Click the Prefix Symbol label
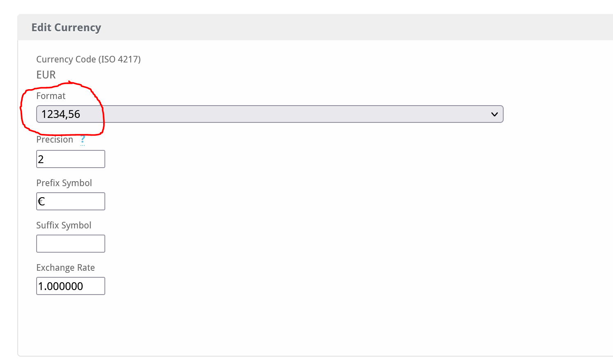 [64, 183]
